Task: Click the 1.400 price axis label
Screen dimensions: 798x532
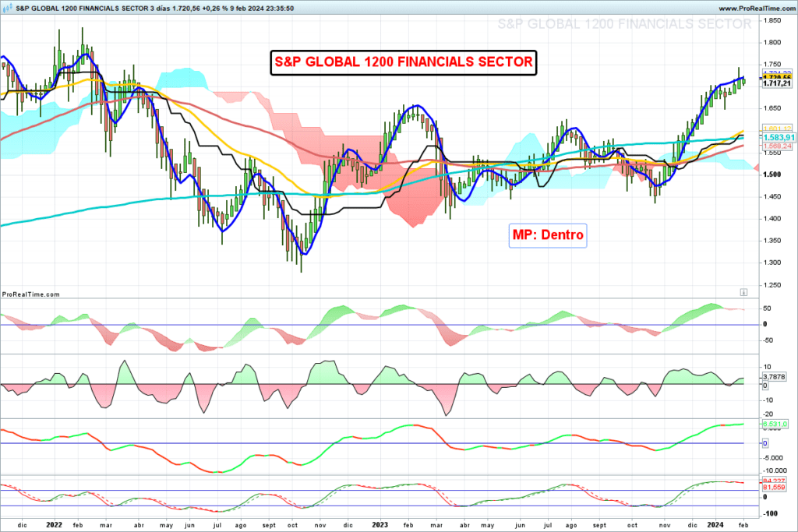Action: pyautogui.click(x=772, y=219)
